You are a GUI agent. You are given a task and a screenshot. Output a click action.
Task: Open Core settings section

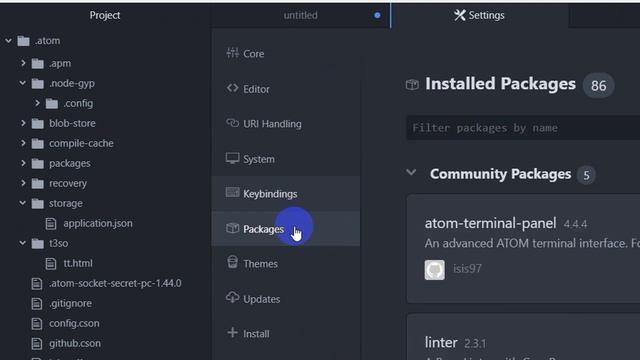(286, 53)
